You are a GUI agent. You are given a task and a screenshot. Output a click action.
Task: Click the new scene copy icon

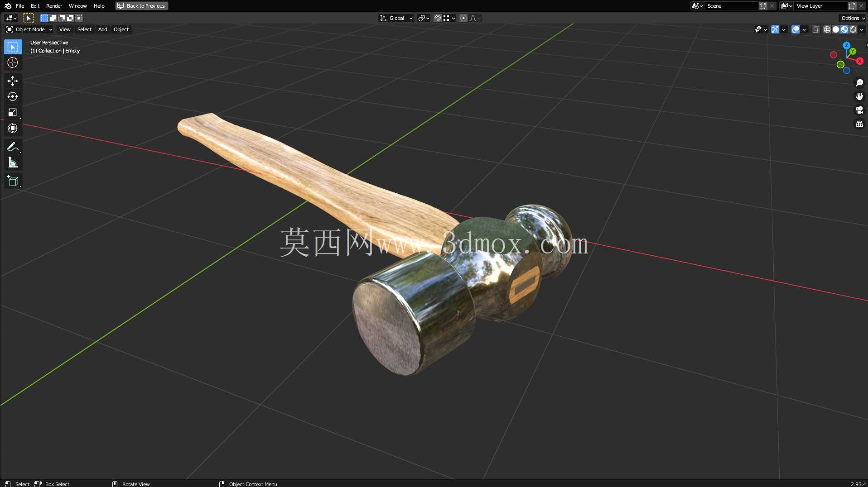pyautogui.click(x=763, y=6)
